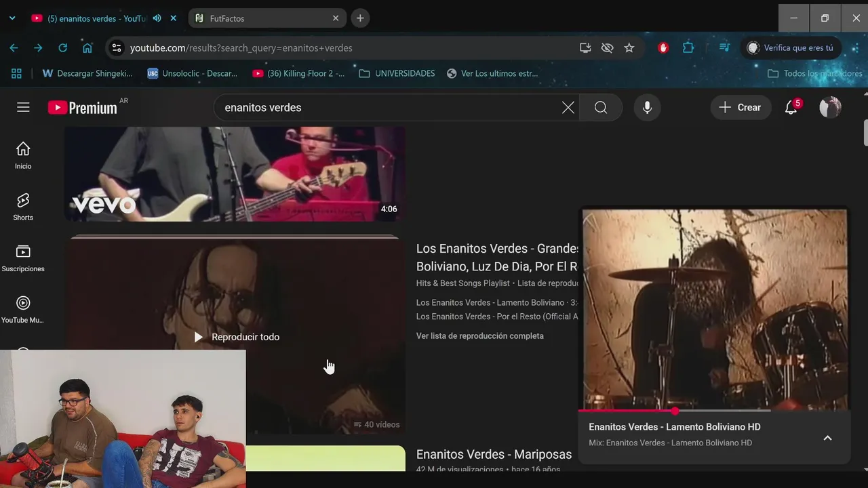Open Enanitos Verdes - Mariposas video title
Screen dimensions: 868x488
tap(494, 454)
